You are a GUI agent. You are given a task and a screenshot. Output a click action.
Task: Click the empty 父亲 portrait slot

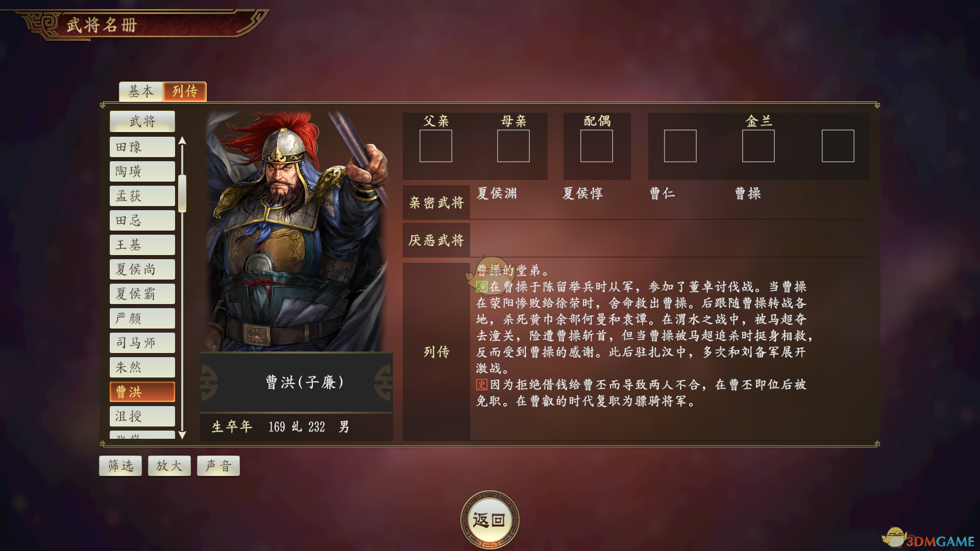coord(436,146)
